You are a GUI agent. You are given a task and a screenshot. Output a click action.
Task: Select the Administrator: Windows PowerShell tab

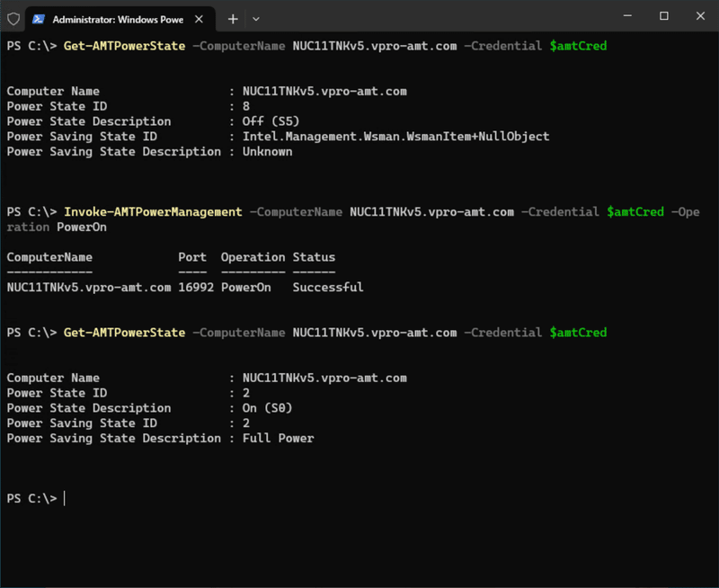click(120, 19)
